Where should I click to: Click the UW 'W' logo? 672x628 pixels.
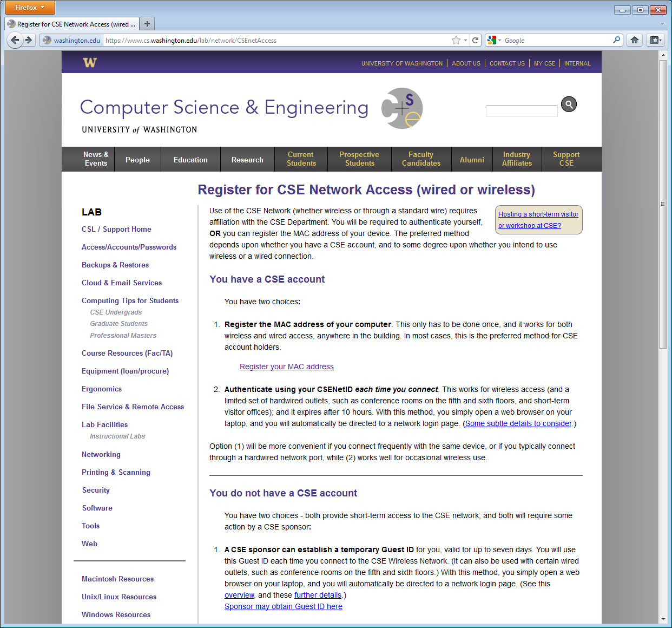(90, 63)
